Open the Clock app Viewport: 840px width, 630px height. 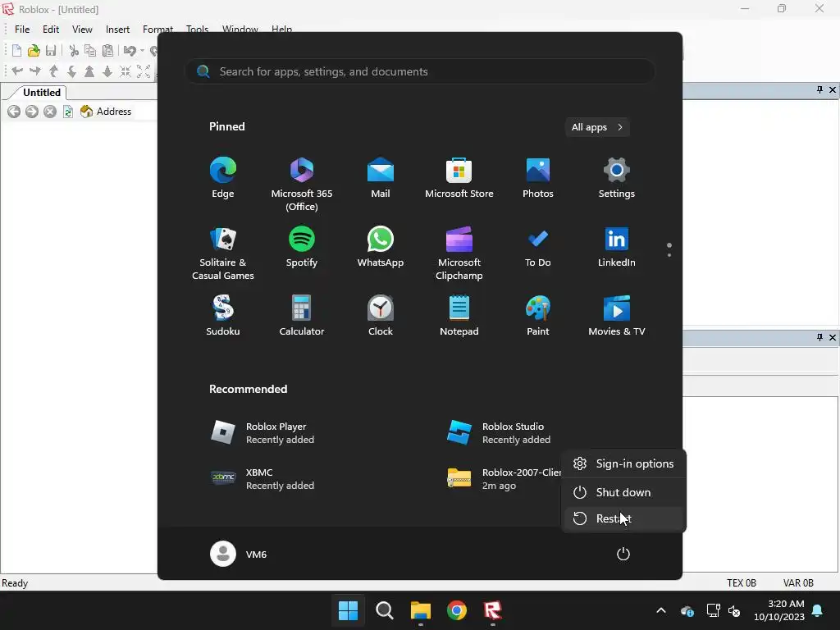(381, 317)
